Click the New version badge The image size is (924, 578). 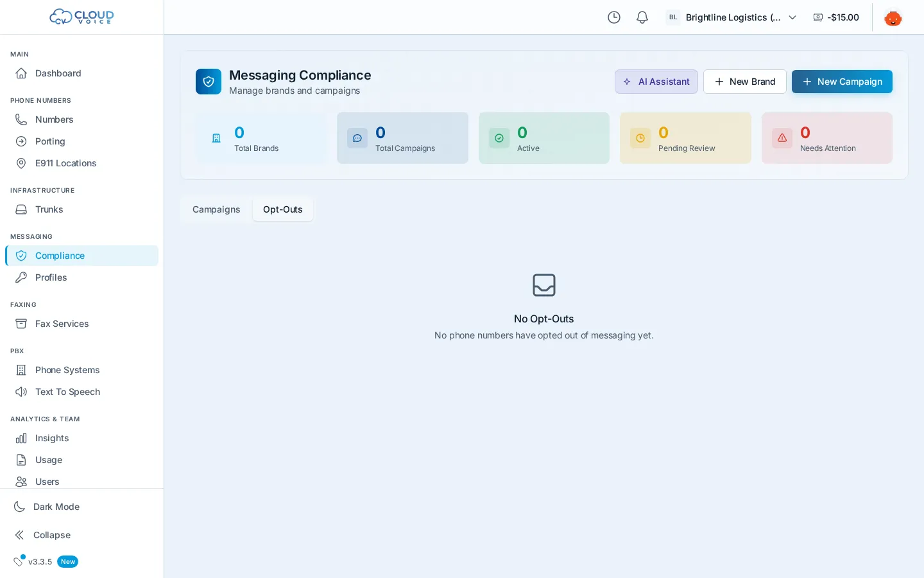67,562
